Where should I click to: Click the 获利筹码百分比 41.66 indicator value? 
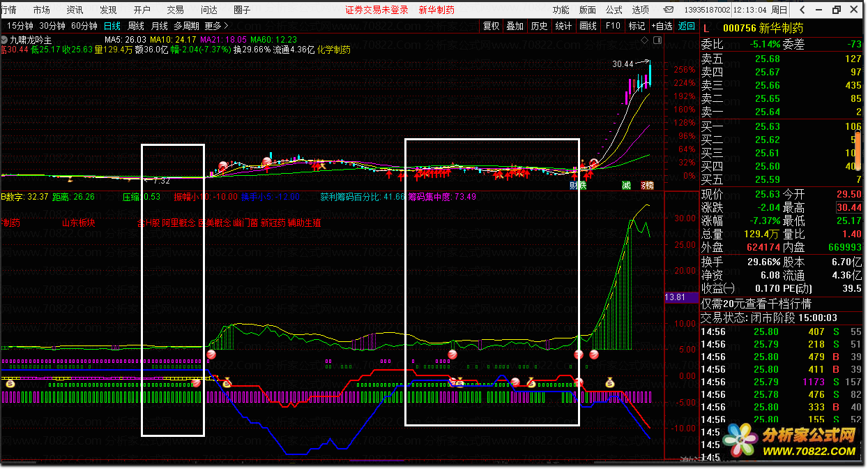coord(363,197)
